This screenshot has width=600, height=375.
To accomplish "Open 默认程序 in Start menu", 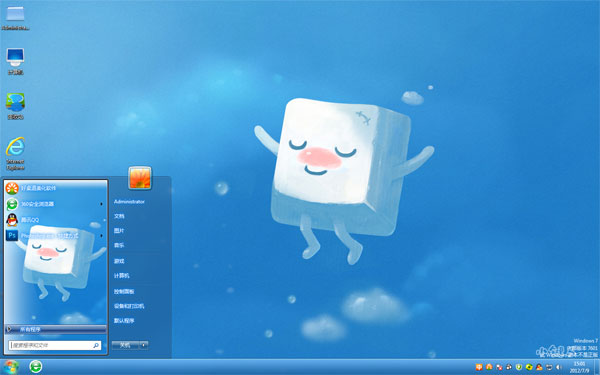I will (x=124, y=321).
